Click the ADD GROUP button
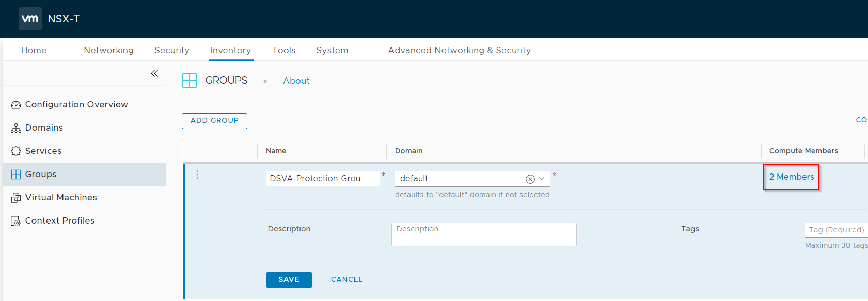The image size is (868, 301). [x=214, y=121]
